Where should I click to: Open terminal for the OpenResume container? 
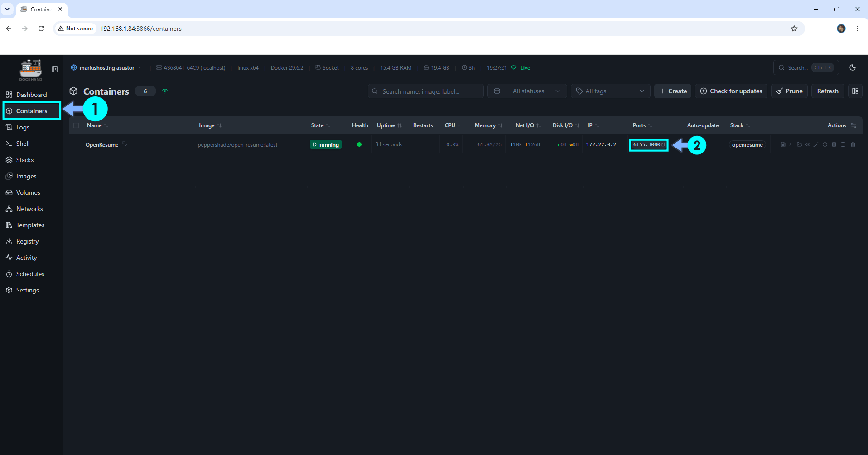coord(791,144)
